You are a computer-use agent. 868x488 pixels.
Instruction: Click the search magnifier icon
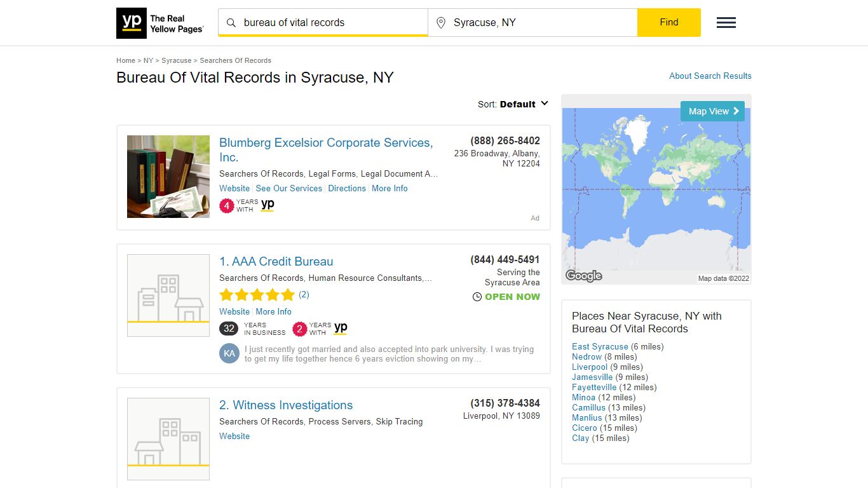(231, 23)
